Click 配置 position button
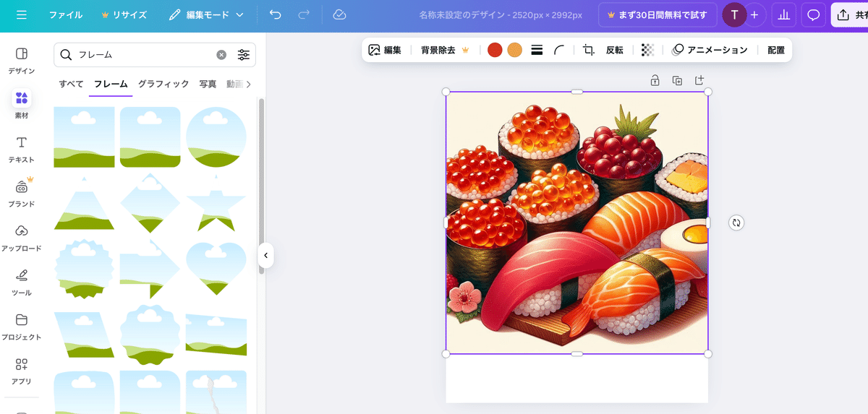Screen dimensions: 868x414 point(776,50)
